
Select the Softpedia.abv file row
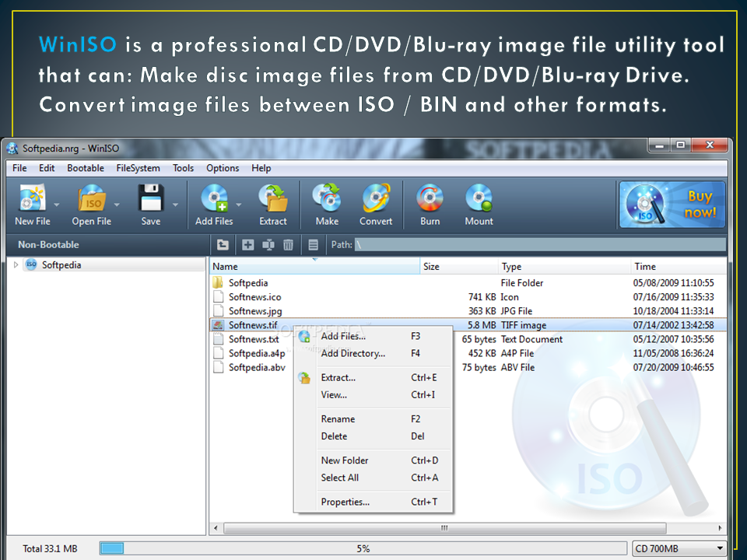point(468,368)
